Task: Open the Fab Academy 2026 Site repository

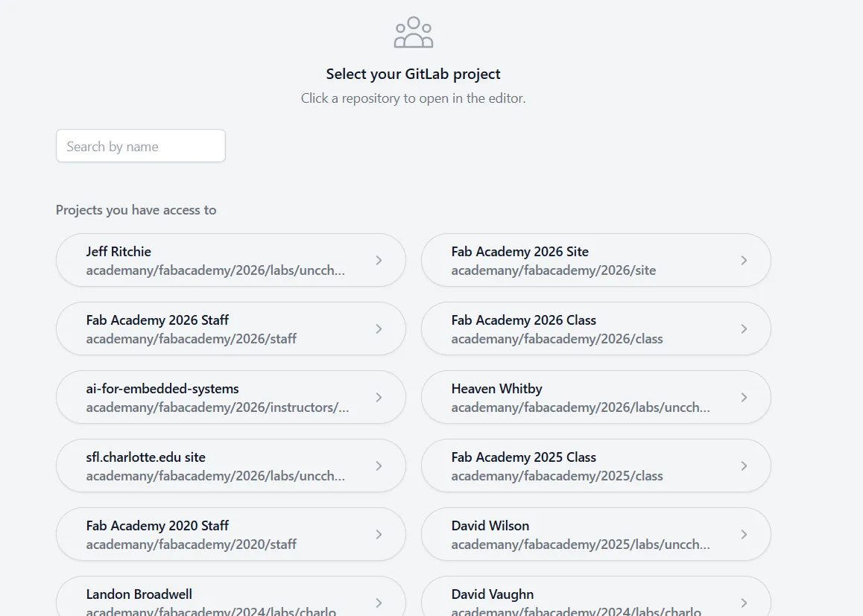Action: point(581,261)
